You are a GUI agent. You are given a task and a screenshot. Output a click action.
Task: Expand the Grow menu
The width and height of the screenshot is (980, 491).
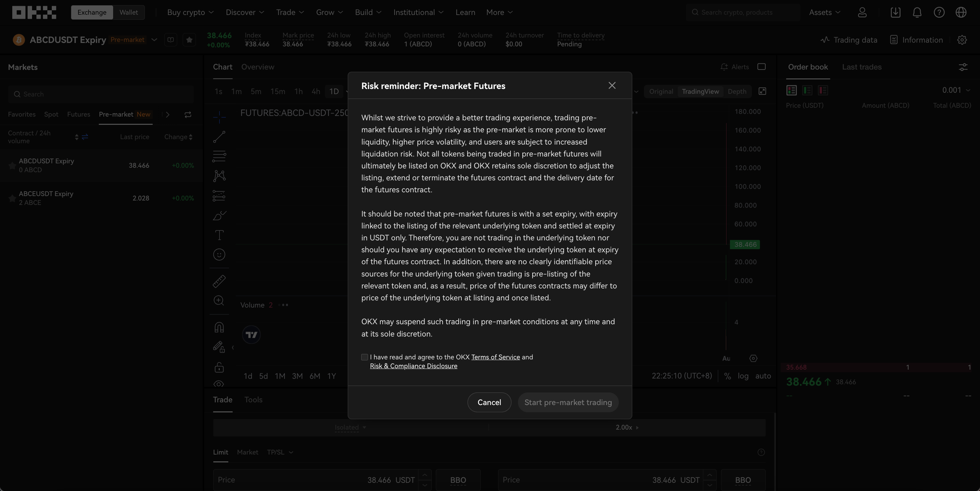pyautogui.click(x=330, y=12)
